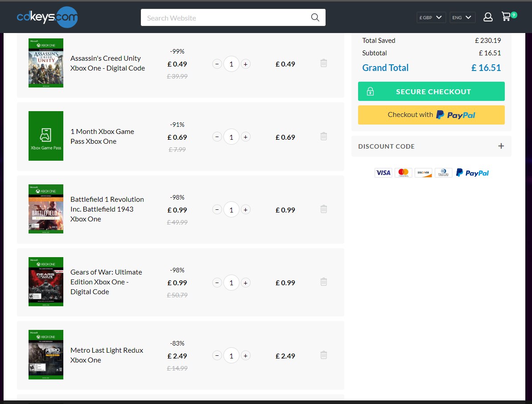
Task: Open Gears of War Ultimate Edition link
Action: coord(106,282)
